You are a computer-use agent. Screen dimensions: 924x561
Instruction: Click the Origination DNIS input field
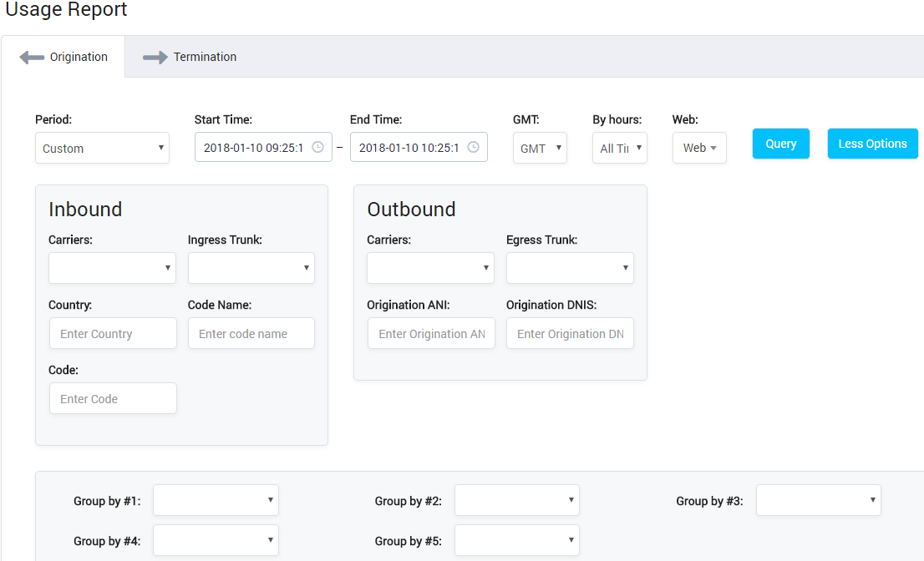click(x=570, y=333)
